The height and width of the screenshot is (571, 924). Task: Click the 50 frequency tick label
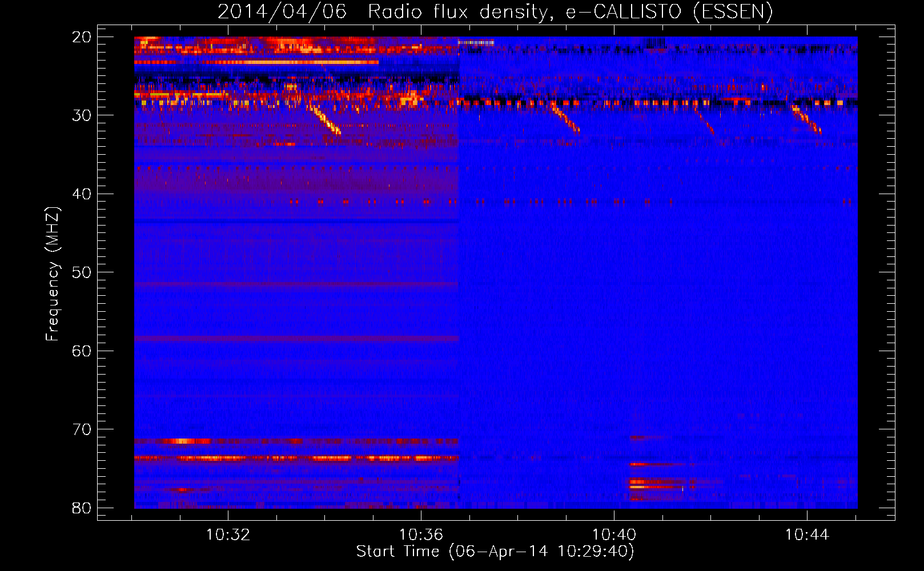82,272
